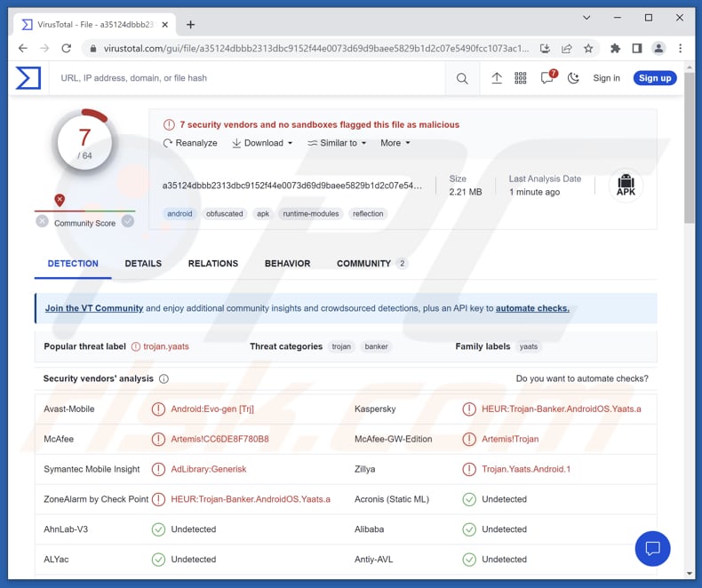Switch to the DETAILS tab
Image resolution: width=702 pixels, height=588 pixels.
143,264
